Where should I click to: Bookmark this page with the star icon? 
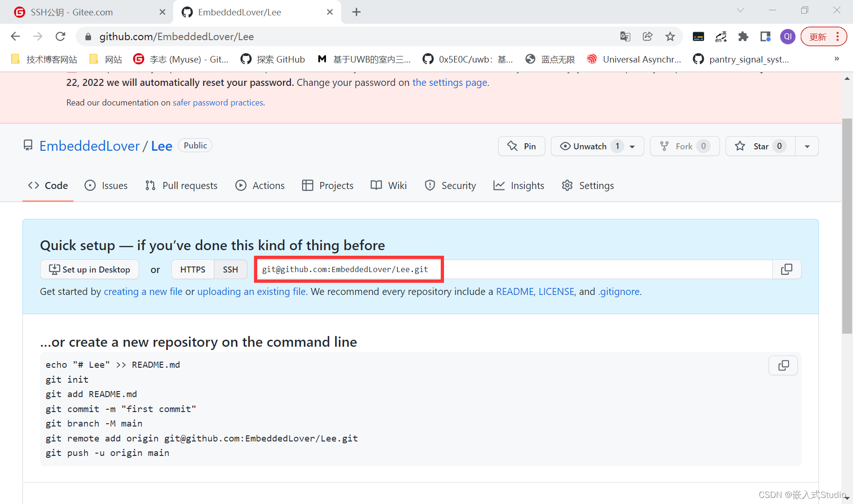click(670, 36)
